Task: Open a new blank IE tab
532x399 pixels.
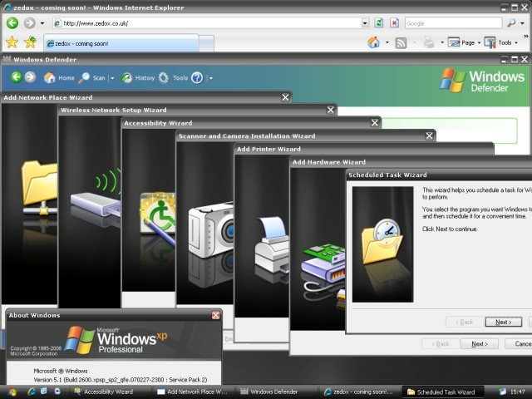Action: [x=206, y=43]
